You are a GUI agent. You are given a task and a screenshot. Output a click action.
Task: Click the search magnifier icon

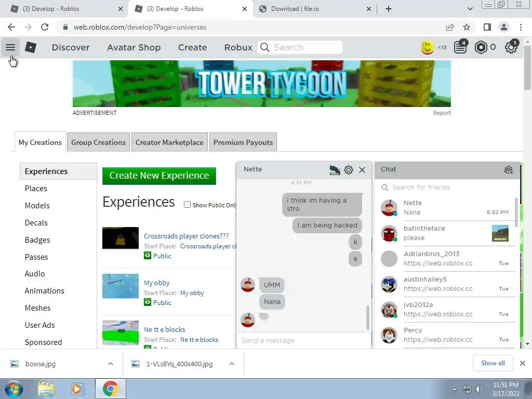point(265,47)
